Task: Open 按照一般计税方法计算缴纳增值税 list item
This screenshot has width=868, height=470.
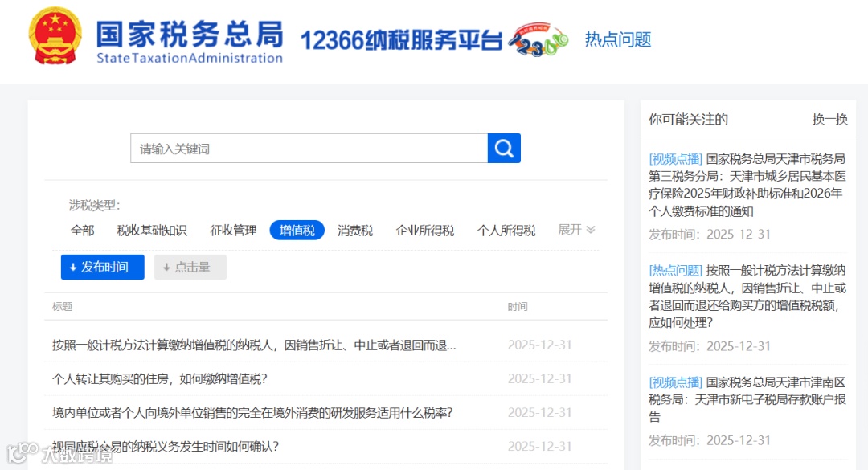Action: pyautogui.click(x=254, y=345)
